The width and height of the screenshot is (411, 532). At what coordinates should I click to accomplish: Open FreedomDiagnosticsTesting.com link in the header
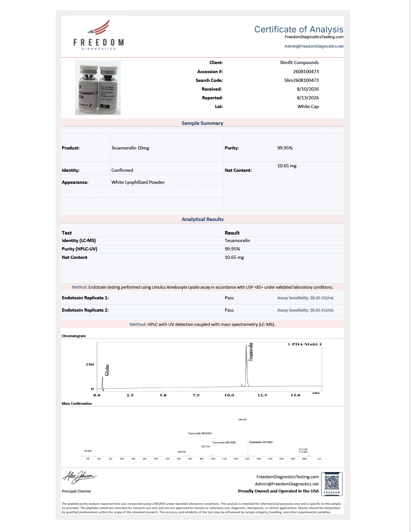pos(314,37)
